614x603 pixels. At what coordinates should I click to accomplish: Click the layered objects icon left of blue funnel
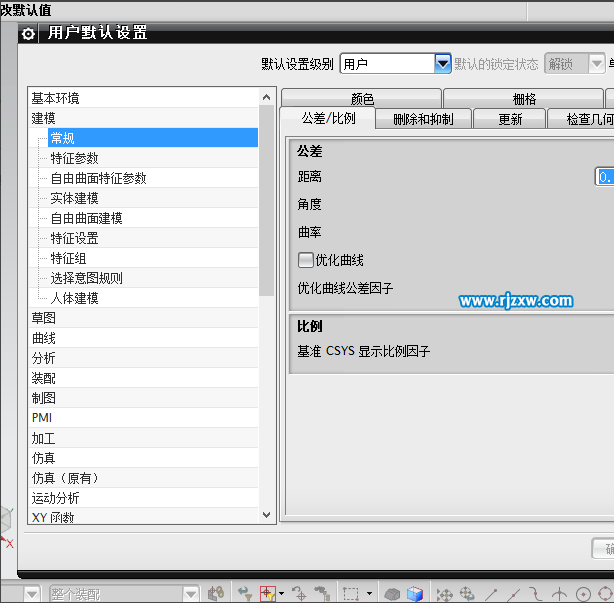point(216,594)
